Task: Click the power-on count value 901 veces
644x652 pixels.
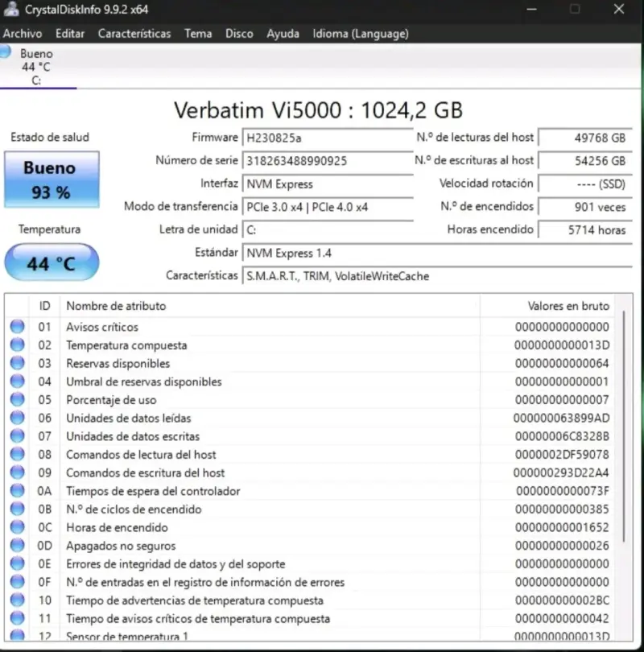Action: 585,207
